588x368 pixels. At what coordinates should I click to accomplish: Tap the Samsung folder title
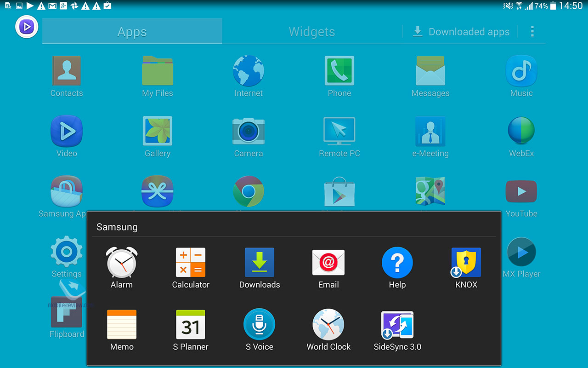[117, 227]
